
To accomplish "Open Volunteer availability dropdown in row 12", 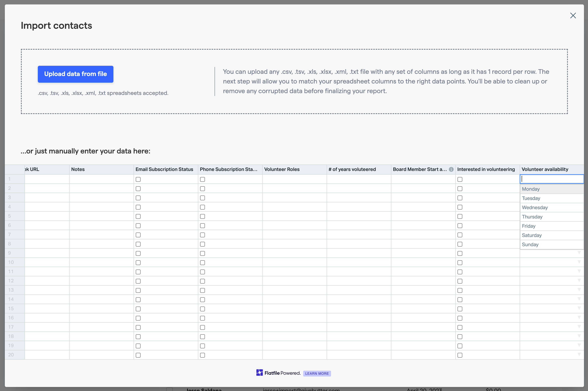I will point(579,281).
